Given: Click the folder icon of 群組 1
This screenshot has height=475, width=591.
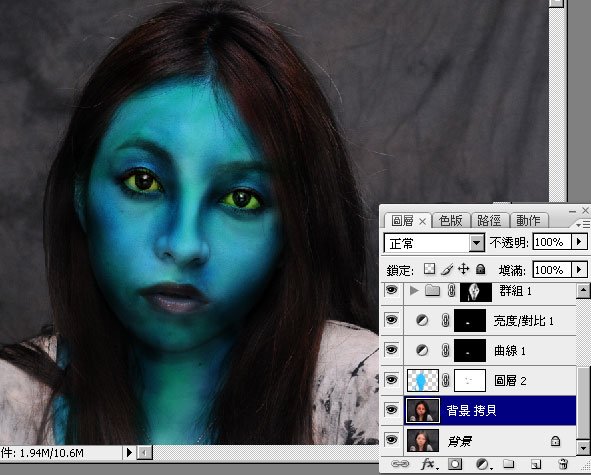Looking at the screenshot, I should pyautogui.click(x=433, y=290).
